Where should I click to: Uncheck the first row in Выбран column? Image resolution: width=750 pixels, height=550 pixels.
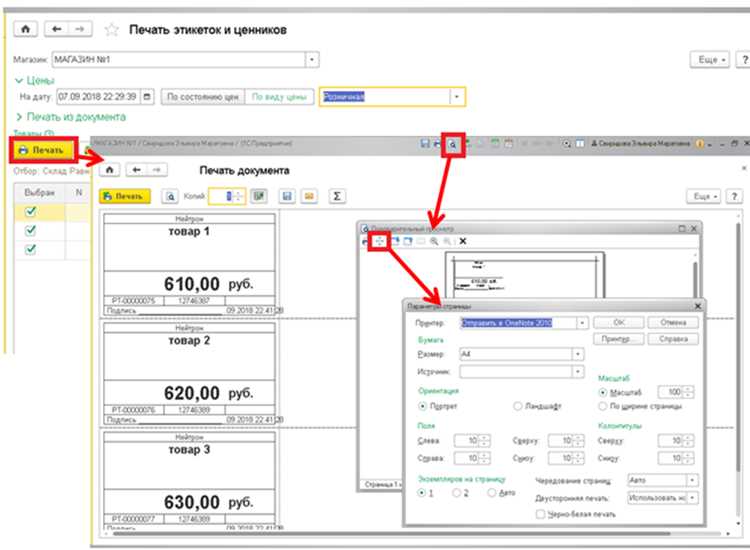point(31,211)
